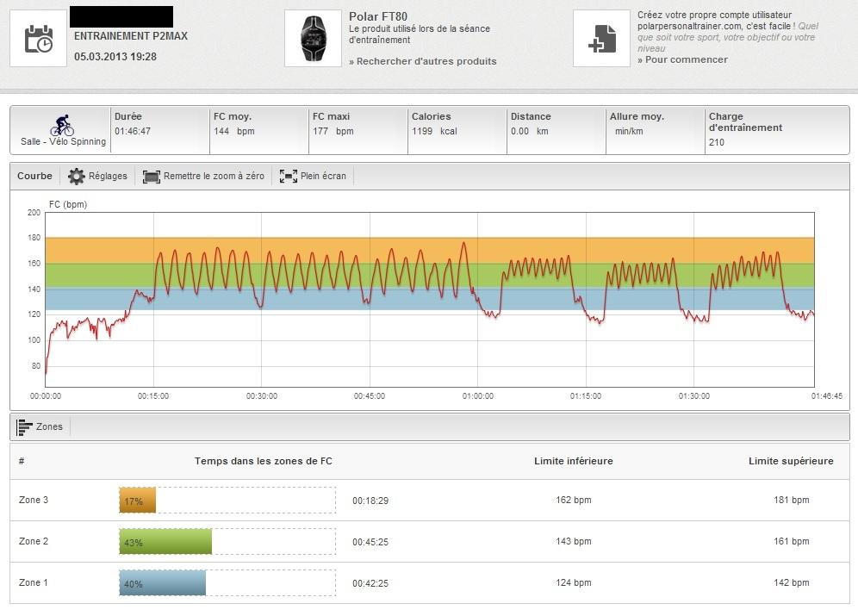This screenshot has width=858, height=616.
Task: Click Zone 1 time 00:42:25
Action: [370, 584]
